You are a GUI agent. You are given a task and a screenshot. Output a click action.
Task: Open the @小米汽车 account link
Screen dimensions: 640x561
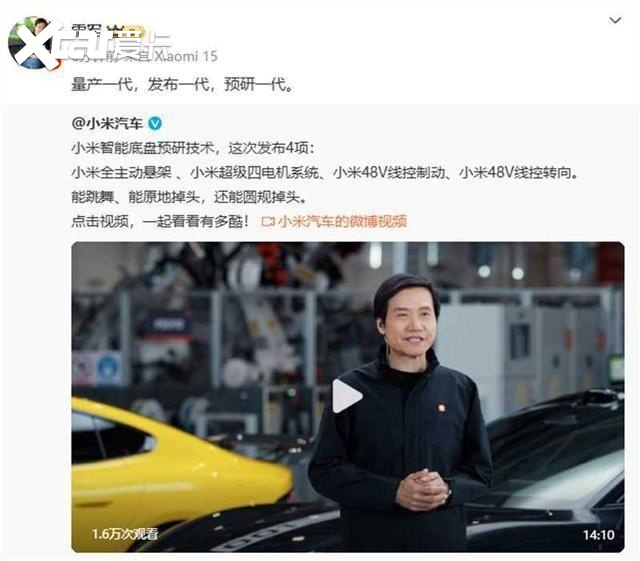[107, 123]
